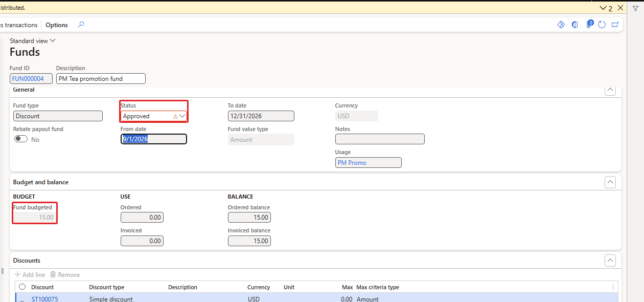644x302 pixels.
Task: Open the form in a new window
Action: 615,25
